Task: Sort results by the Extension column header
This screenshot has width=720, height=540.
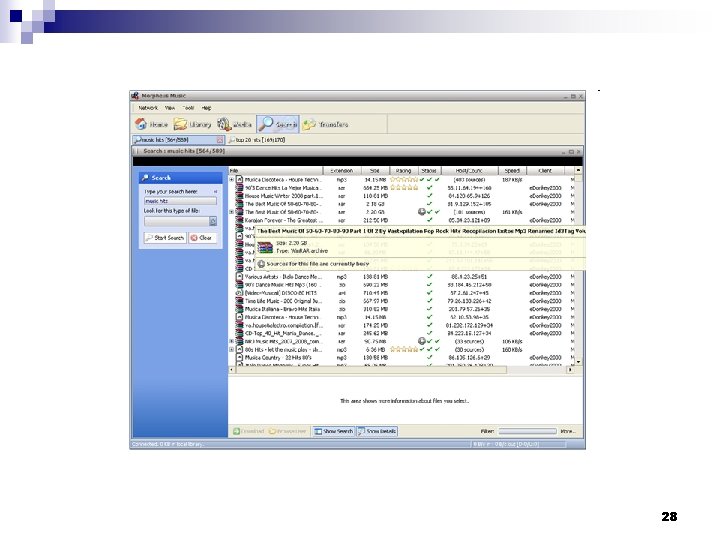Action: [x=342, y=171]
